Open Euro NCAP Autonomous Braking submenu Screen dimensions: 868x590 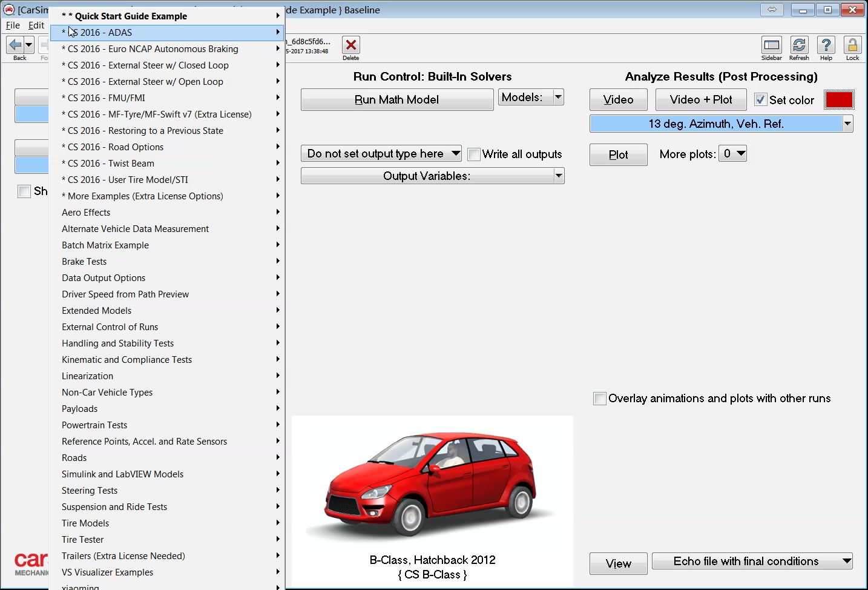[167, 49]
